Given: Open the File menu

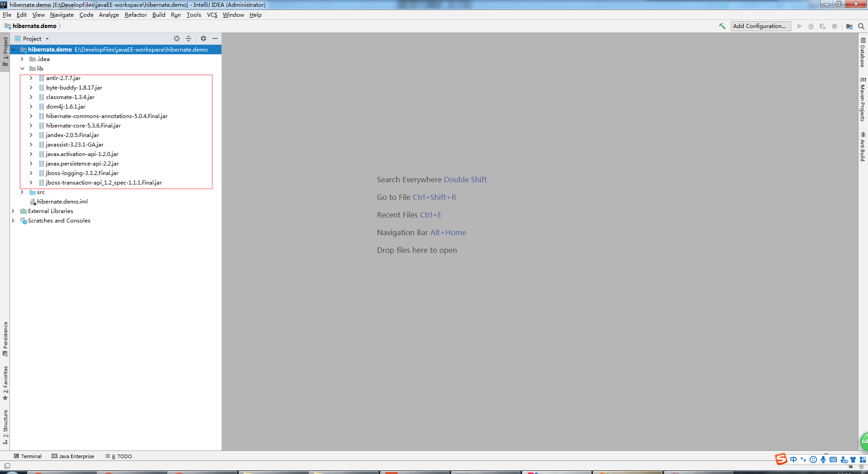Looking at the screenshot, I should (x=7, y=15).
